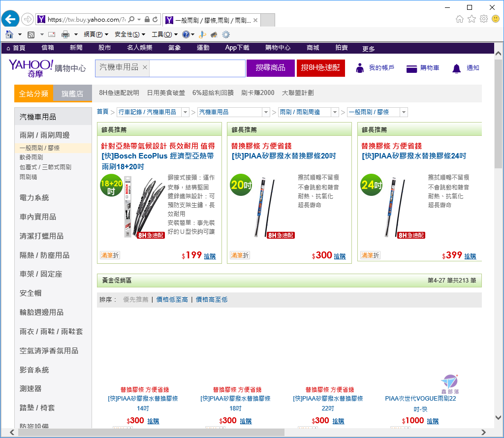Open the 刷卡賺2000 promo link
The image size is (504, 438).
pos(258,93)
